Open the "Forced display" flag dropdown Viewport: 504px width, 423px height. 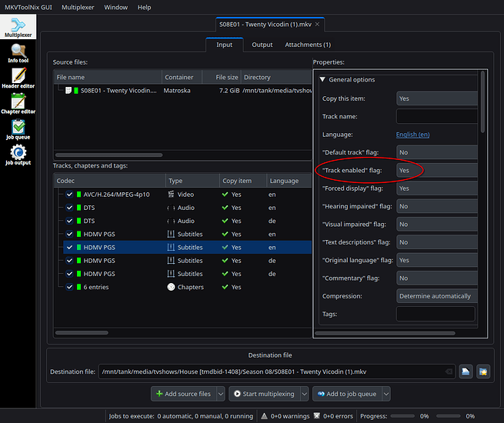[x=437, y=188]
